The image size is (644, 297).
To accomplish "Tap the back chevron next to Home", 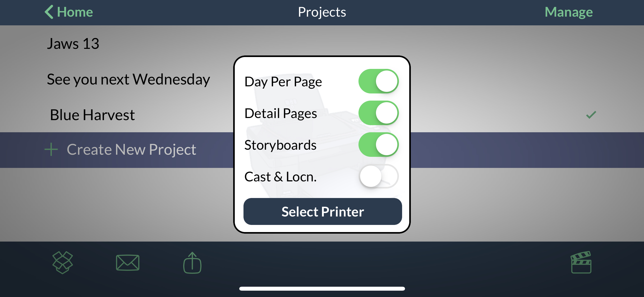I will (49, 12).
